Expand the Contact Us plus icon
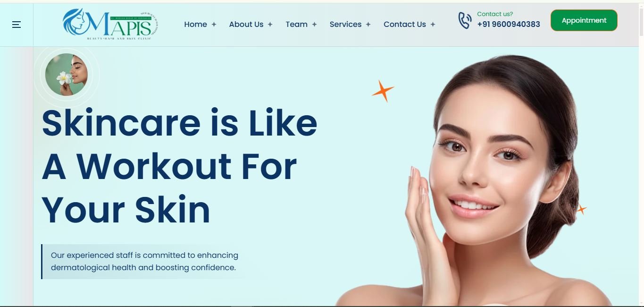This screenshot has width=644, height=307. pyautogui.click(x=433, y=25)
